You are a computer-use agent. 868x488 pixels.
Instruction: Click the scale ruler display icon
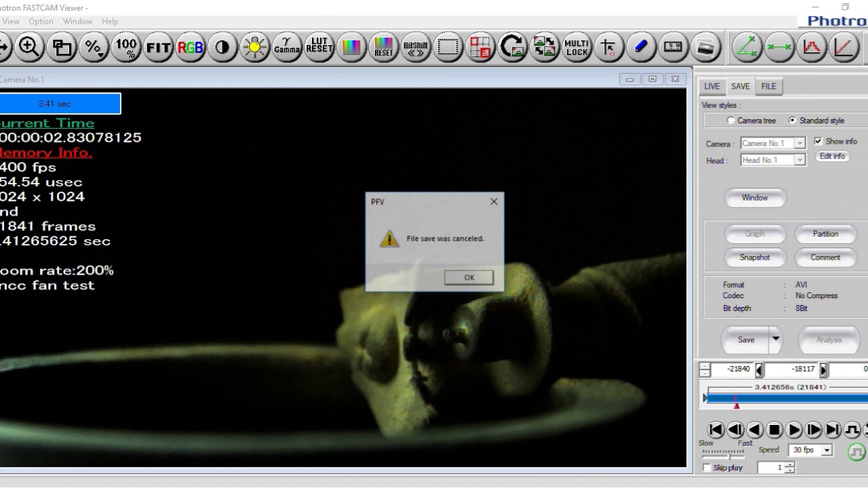(x=673, y=47)
